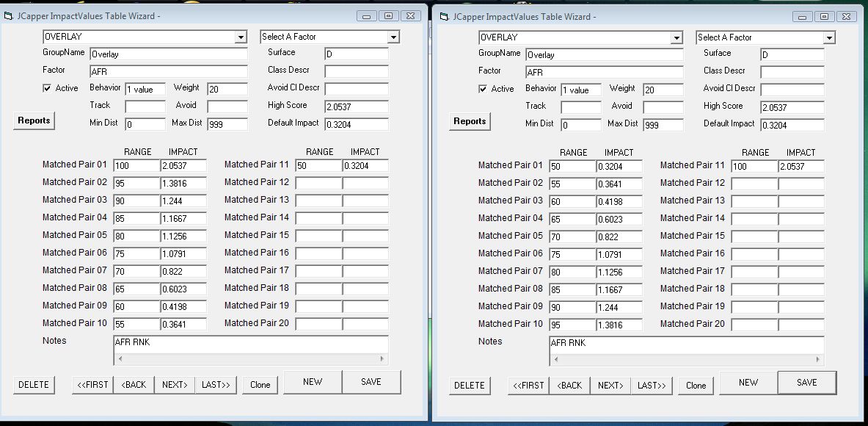Click the High Score field in the left window
This screenshot has width=868, height=426.
(x=357, y=106)
